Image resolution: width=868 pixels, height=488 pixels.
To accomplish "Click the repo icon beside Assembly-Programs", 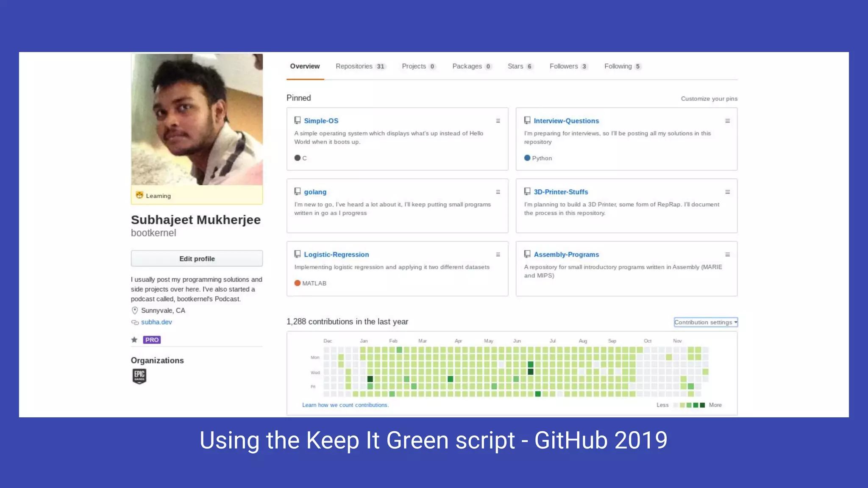I will pos(527,254).
